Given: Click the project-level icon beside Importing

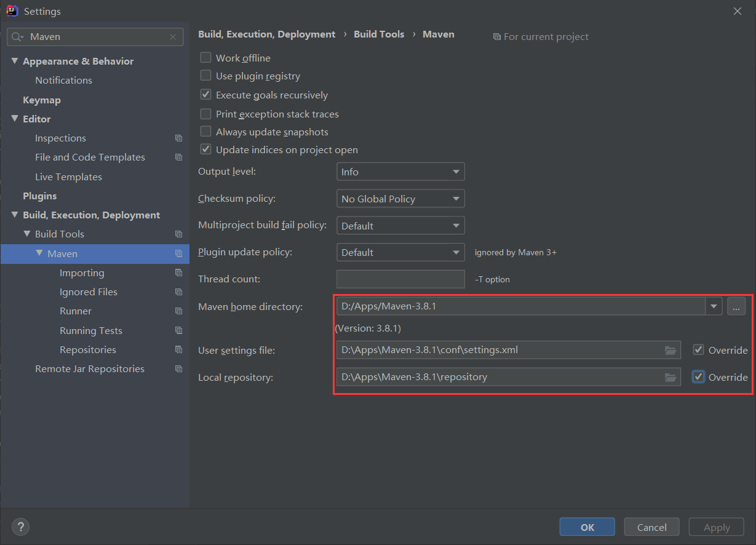Looking at the screenshot, I should point(178,273).
